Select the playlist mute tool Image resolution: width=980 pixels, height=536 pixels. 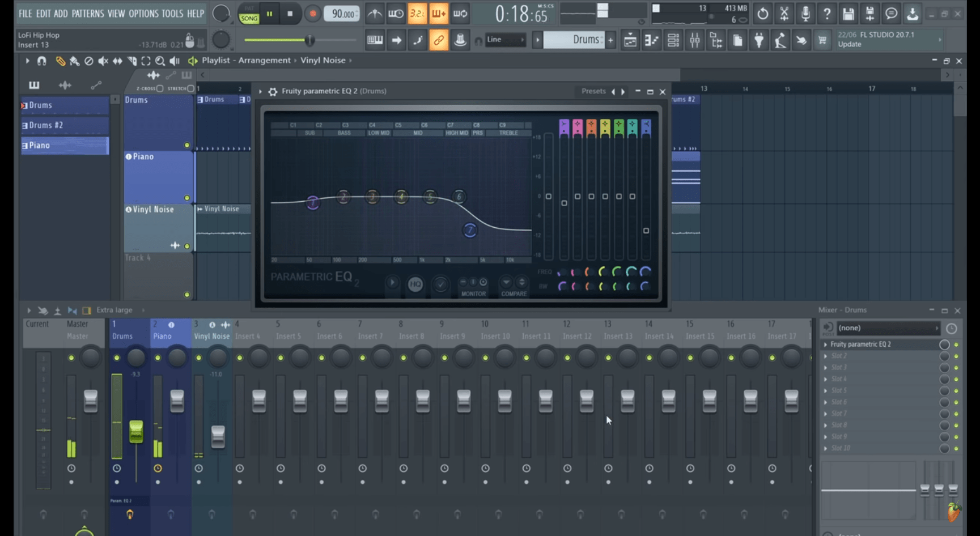pyautogui.click(x=103, y=61)
